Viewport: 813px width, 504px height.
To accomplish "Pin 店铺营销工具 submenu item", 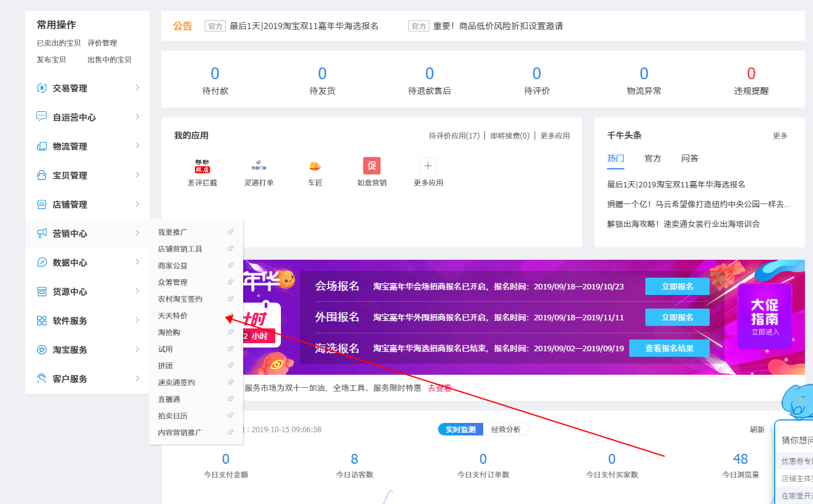I will coord(231,249).
